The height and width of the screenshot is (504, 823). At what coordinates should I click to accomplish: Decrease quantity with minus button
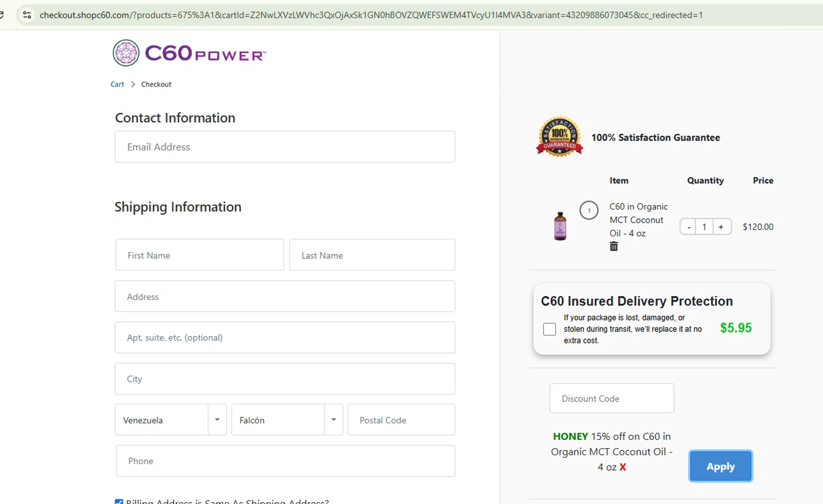point(689,227)
